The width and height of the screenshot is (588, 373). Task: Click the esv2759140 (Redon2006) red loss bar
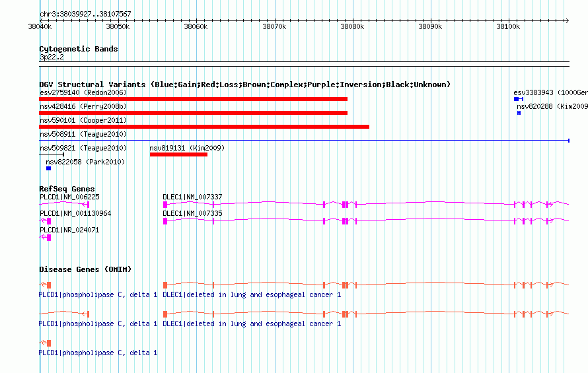coord(193,99)
